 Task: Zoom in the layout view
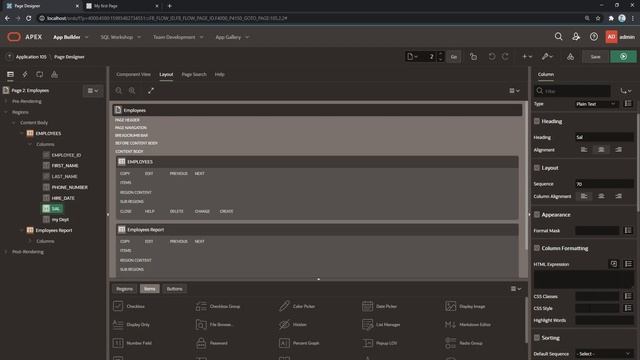132,91
